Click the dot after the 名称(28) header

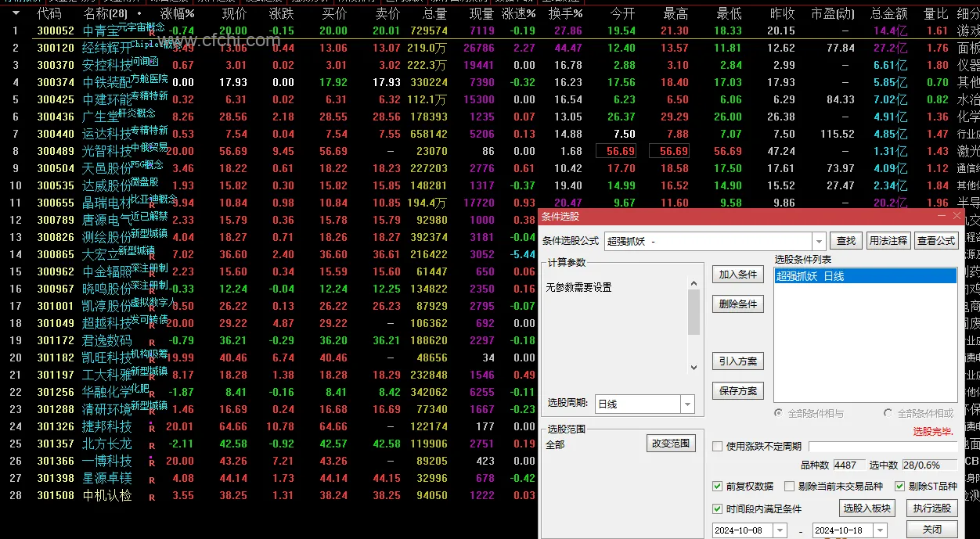(x=139, y=13)
